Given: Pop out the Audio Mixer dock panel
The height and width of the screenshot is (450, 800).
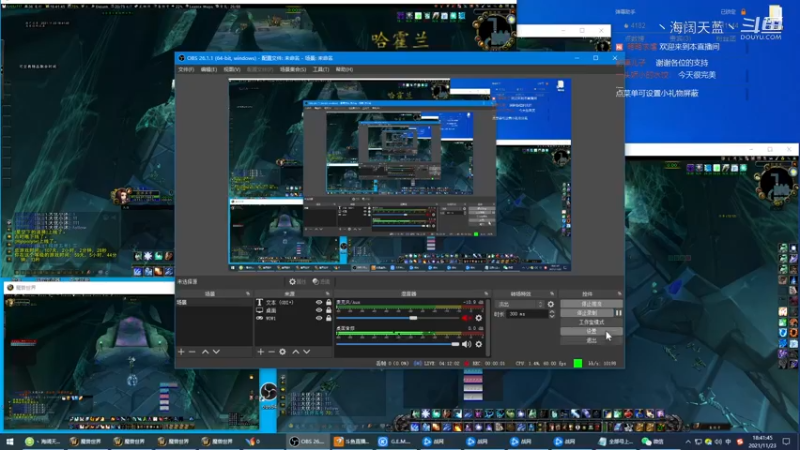Looking at the screenshot, I should [486, 294].
